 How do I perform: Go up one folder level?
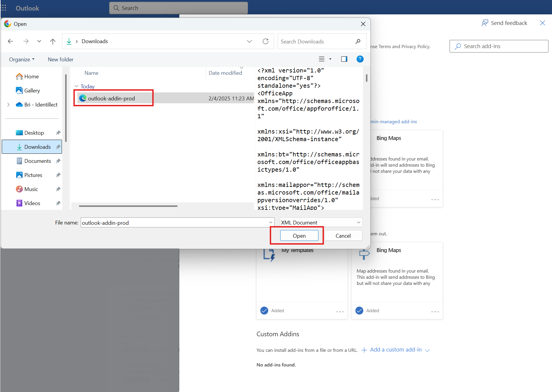pyautogui.click(x=53, y=41)
